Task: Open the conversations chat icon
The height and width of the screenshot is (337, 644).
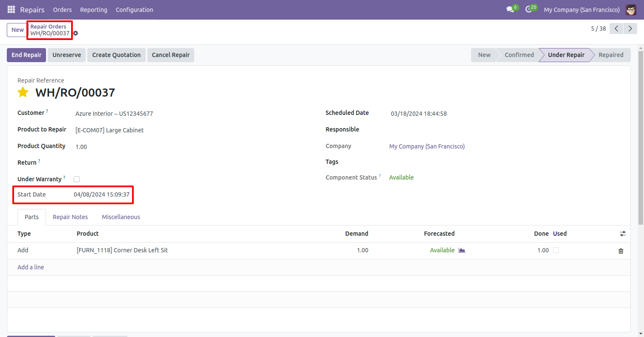Action: click(x=510, y=9)
